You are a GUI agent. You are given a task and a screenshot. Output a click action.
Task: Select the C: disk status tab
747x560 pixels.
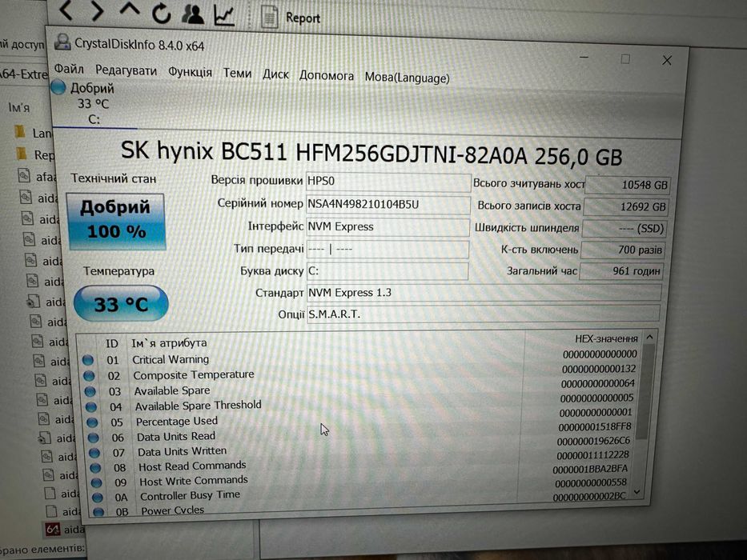click(x=94, y=103)
